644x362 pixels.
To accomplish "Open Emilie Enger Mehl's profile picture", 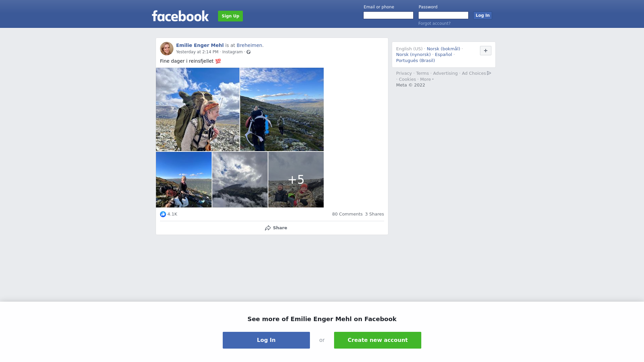I will [167, 49].
